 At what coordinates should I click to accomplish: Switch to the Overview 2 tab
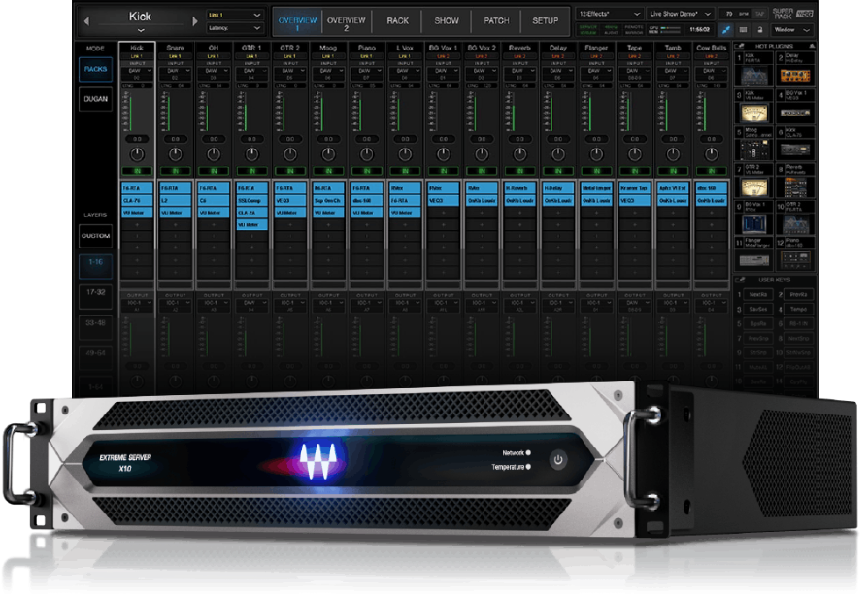346,22
